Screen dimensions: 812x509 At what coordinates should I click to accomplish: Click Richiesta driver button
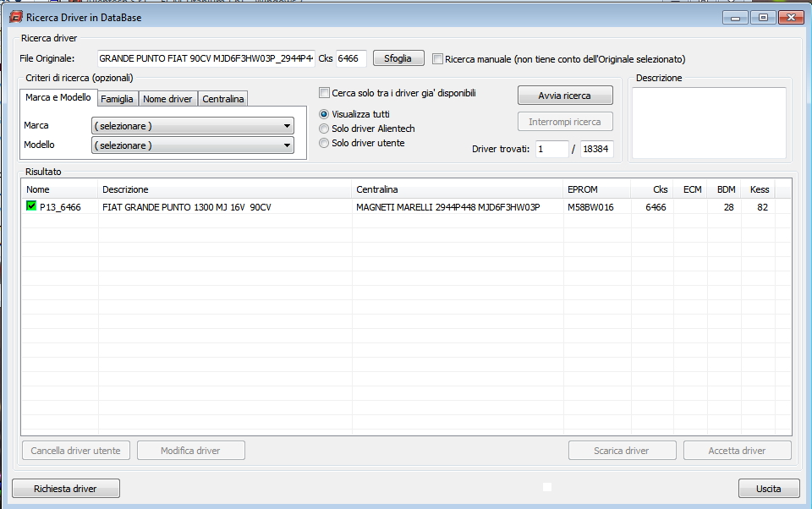[66, 489]
